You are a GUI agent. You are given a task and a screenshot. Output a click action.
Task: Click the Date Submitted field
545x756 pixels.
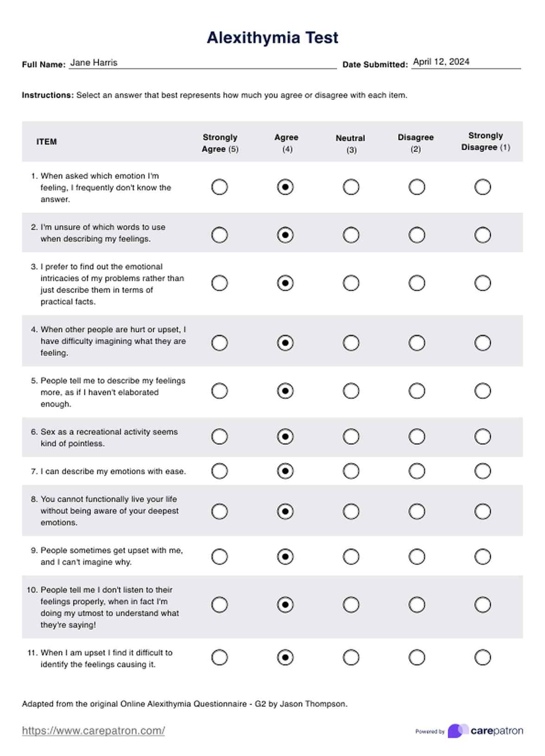tap(466, 62)
